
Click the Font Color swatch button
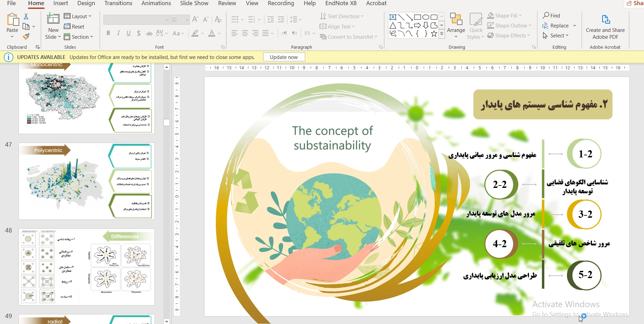click(x=212, y=33)
